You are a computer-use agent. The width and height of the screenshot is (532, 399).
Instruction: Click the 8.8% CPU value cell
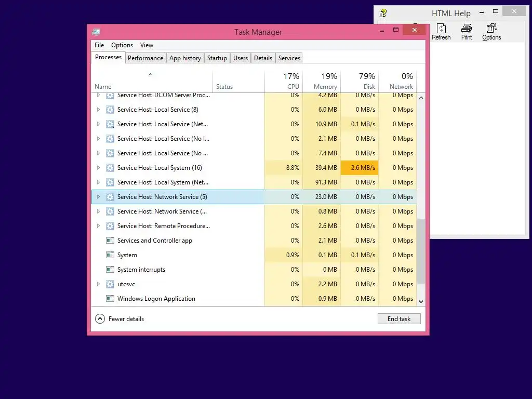click(284, 168)
